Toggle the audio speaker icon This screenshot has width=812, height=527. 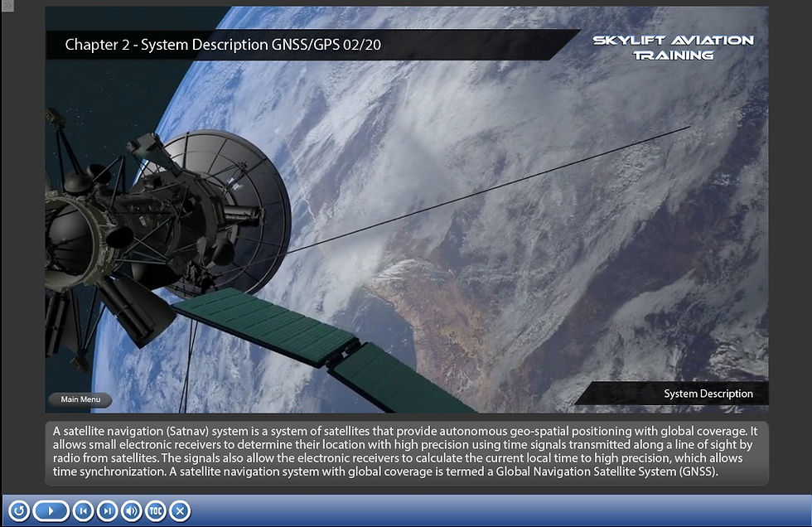coord(132,511)
